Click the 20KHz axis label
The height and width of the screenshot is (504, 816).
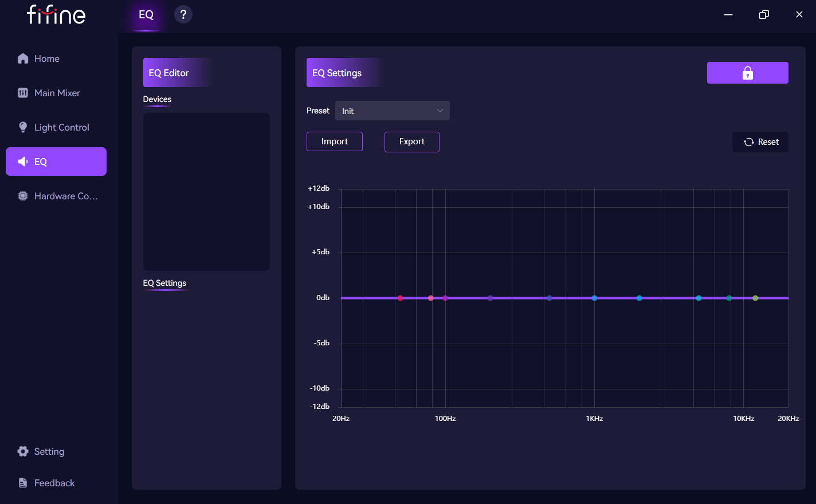(788, 419)
